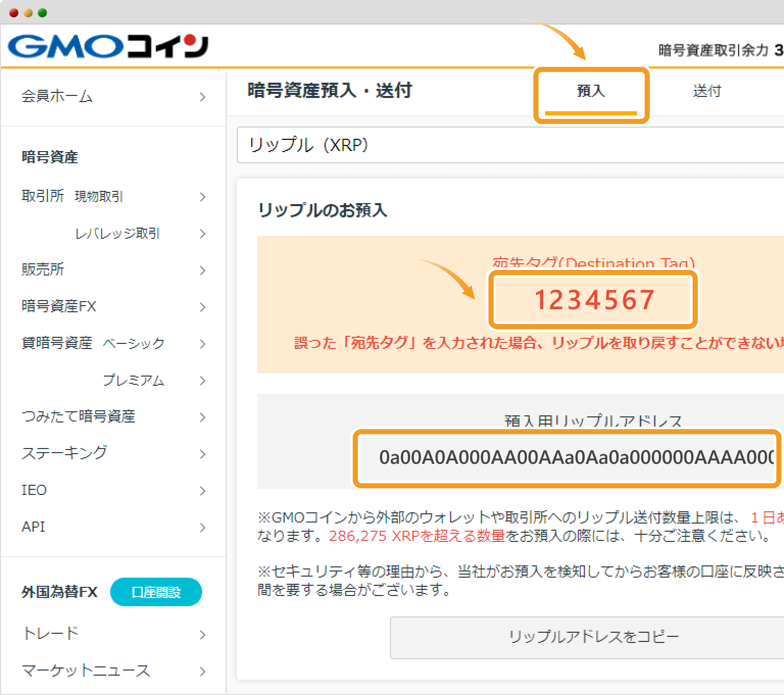This screenshot has width=784, height=695.
Task: Click the 暗号資産 sidebar section heading
Action: 50,157
